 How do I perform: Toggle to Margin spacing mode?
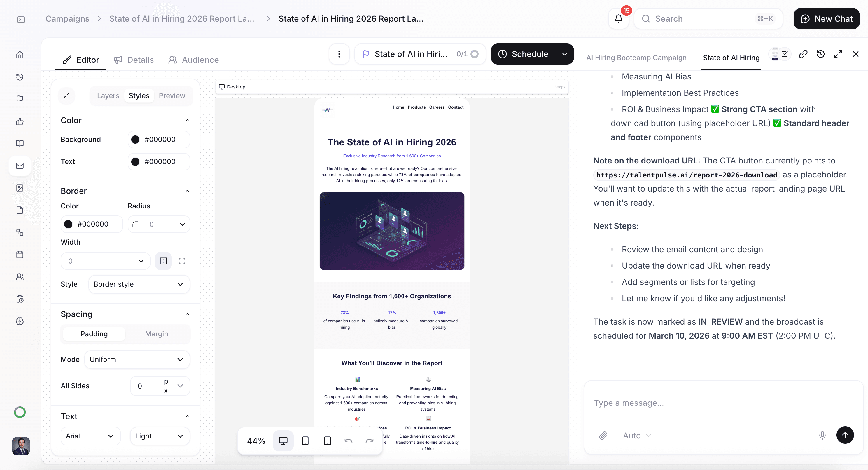click(x=156, y=334)
